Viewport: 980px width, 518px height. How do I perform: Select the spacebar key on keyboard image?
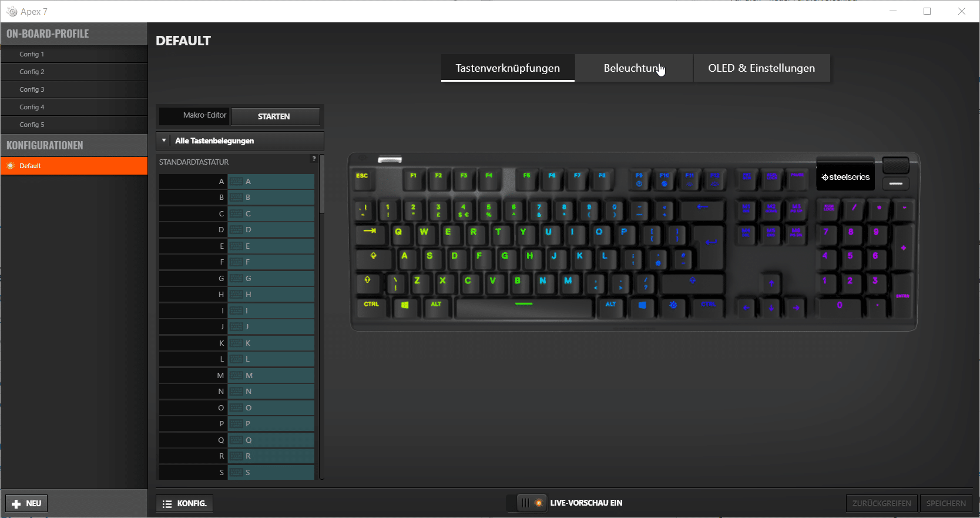(523, 307)
